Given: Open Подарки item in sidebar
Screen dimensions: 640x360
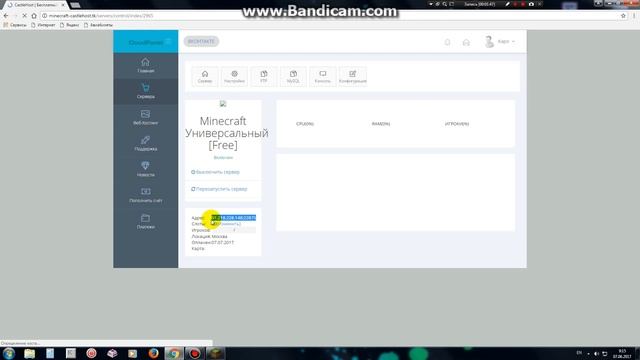Looking at the screenshot, I should 145,222.
